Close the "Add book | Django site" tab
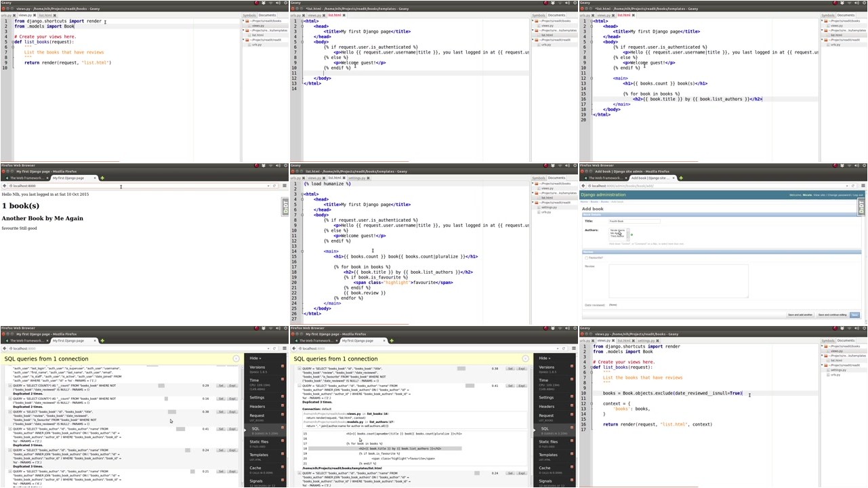The image size is (868, 488). (674, 178)
